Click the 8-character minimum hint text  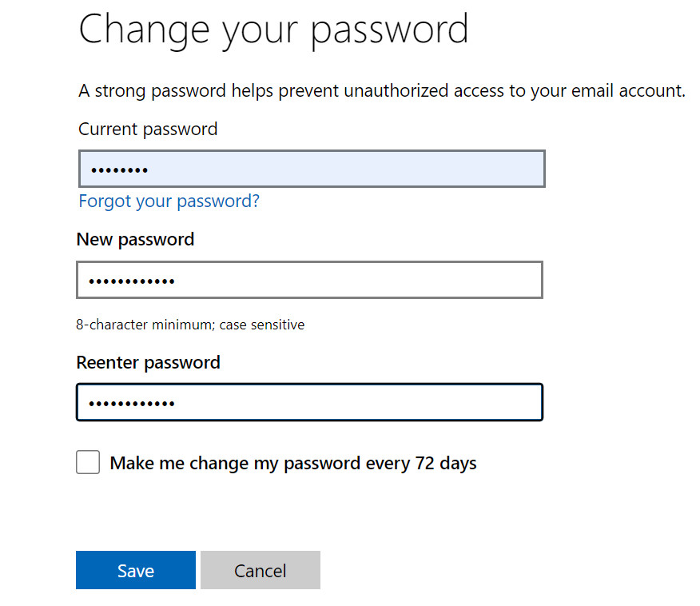[x=190, y=325]
